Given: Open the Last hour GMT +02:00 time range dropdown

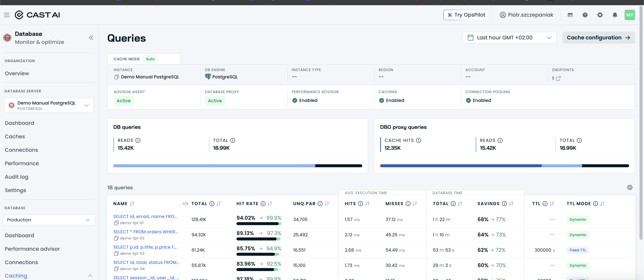Looking at the screenshot, I should [509, 38].
